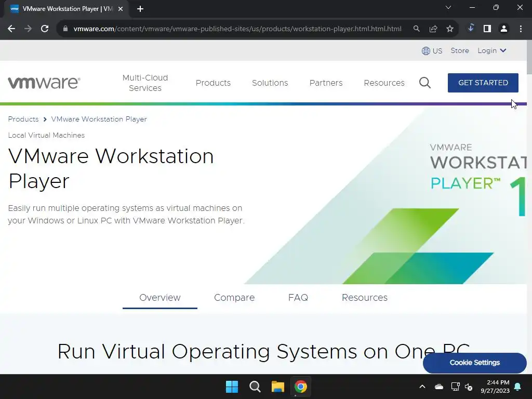Click the VMware logo

point(44,83)
